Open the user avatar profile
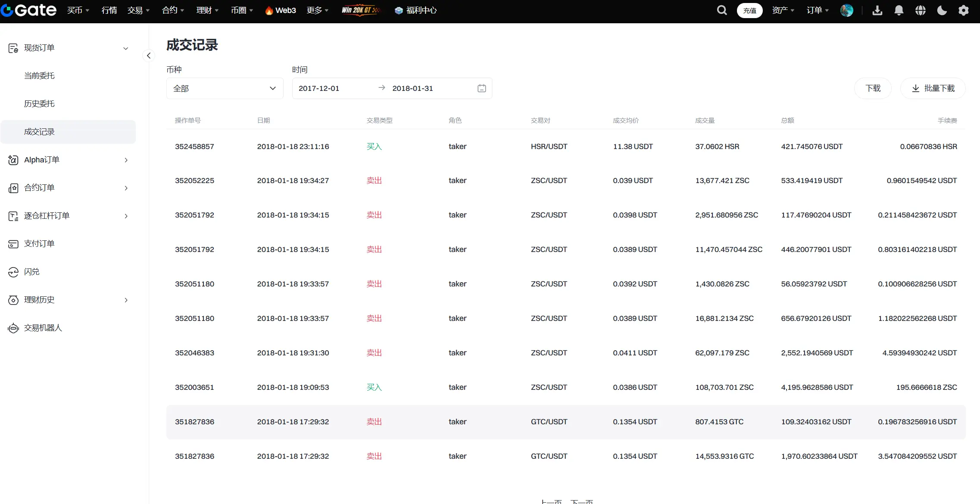This screenshot has height=504, width=980. pos(846,10)
